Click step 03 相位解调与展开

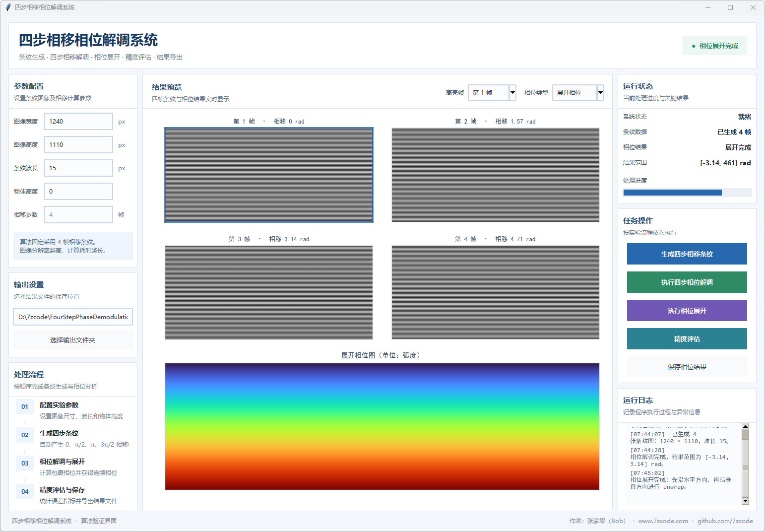coord(73,467)
